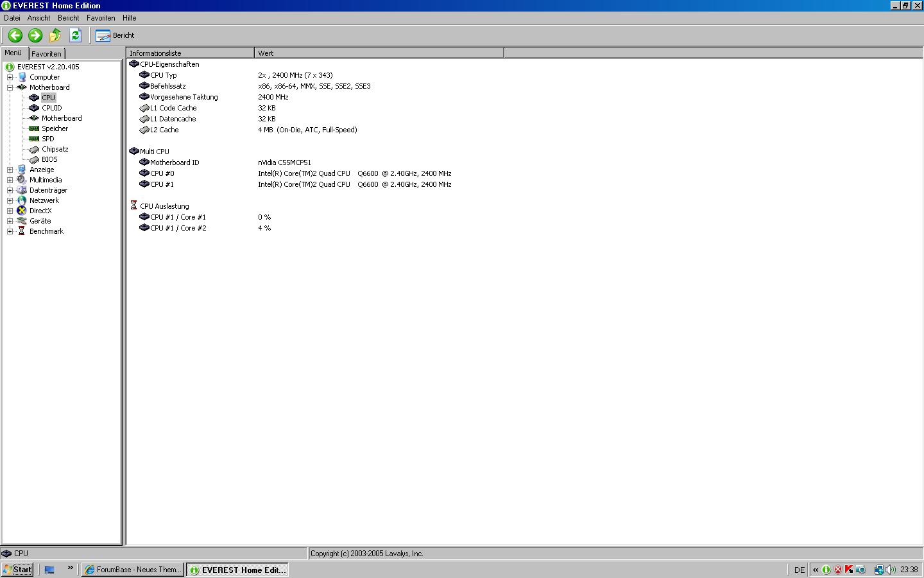Go forward with the green right arrow

coord(35,35)
